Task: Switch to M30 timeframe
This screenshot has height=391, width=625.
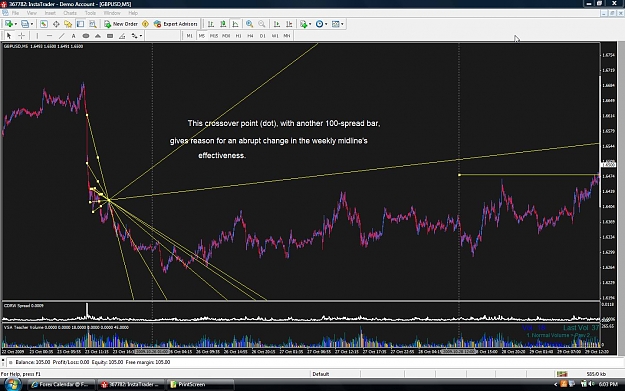Action: [x=226, y=36]
